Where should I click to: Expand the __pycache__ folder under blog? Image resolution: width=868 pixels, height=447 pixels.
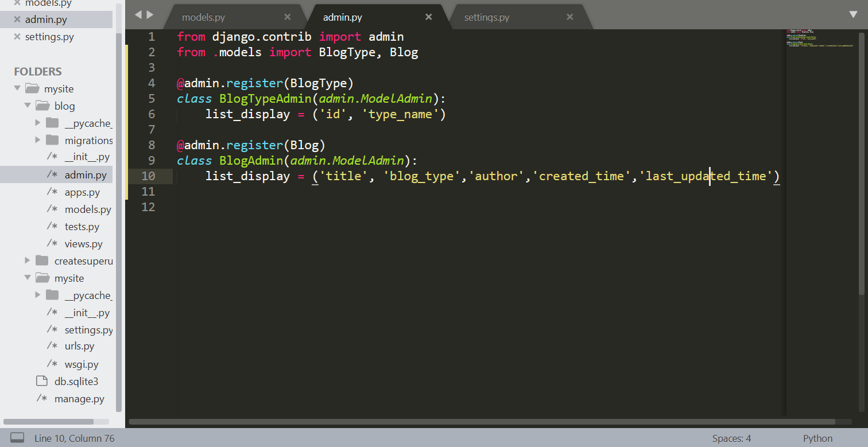38,123
